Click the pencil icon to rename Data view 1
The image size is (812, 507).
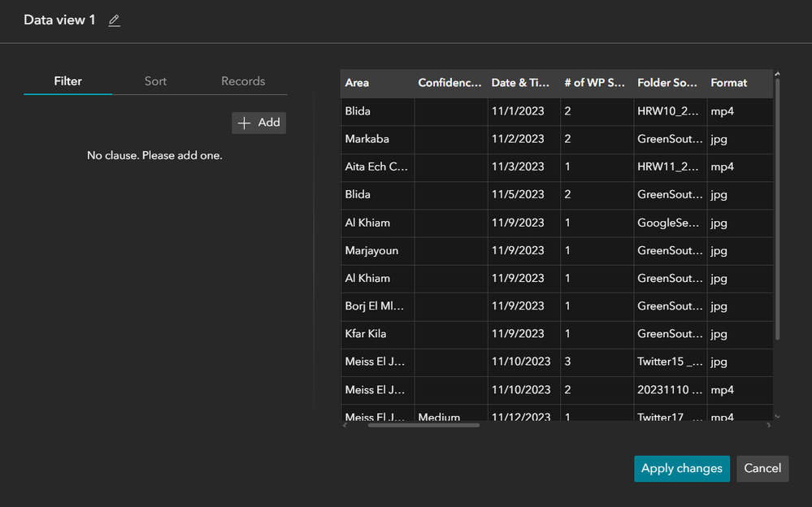(114, 20)
